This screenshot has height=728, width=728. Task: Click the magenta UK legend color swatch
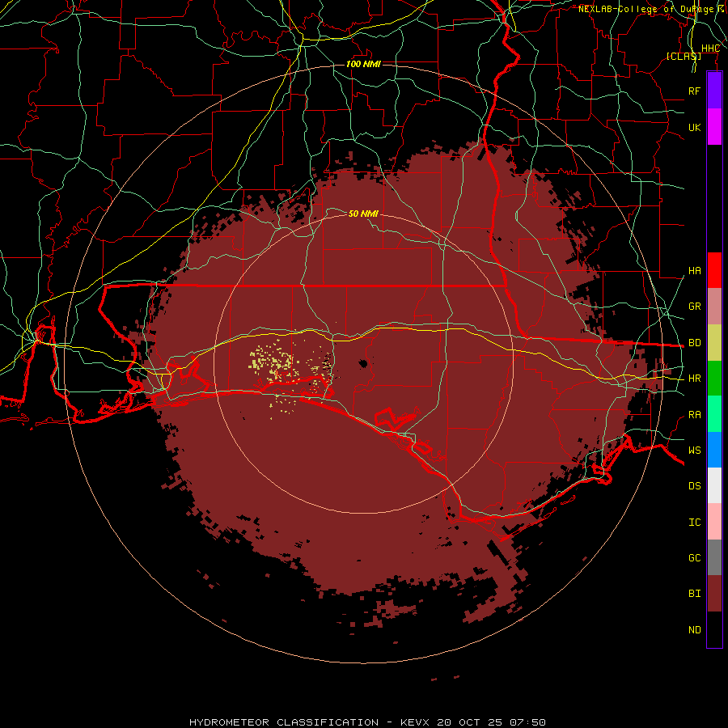pos(714,127)
